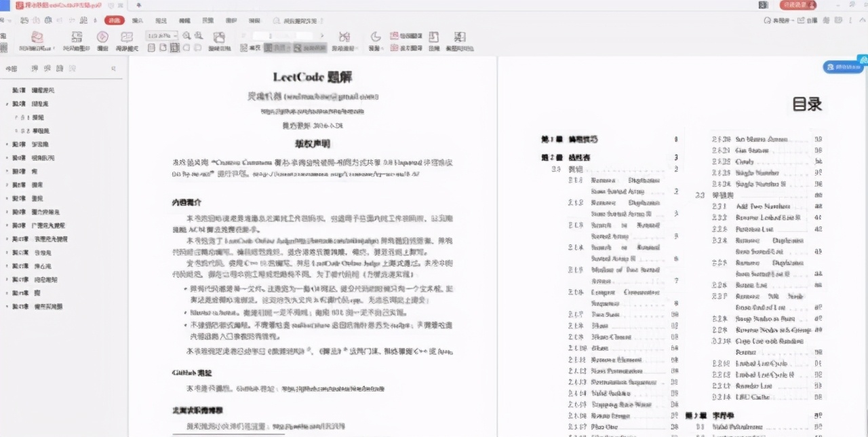Screen dimensions: 868x437
Task: Open a new tab with the plus icon
Action: 138,5
